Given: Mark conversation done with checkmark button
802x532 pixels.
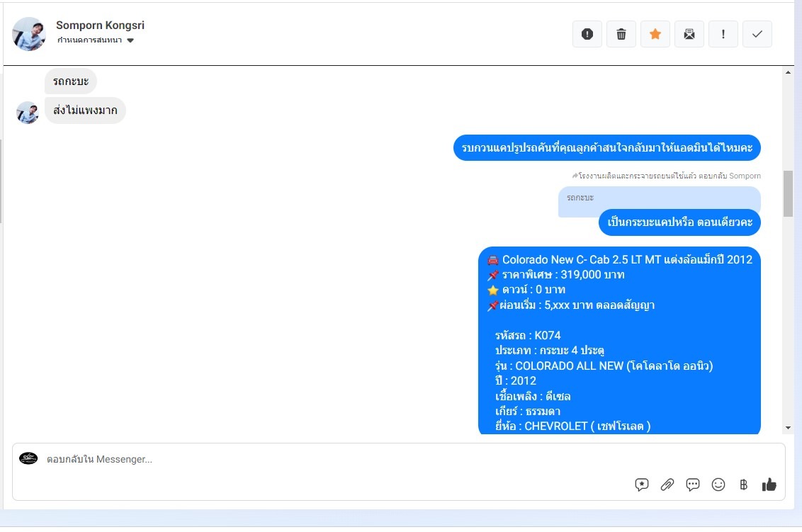Looking at the screenshot, I should click(x=757, y=34).
